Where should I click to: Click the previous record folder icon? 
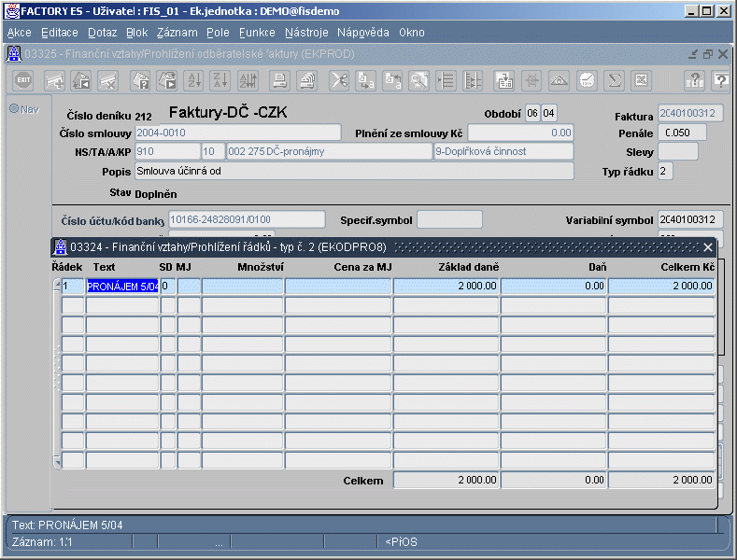[x=81, y=81]
